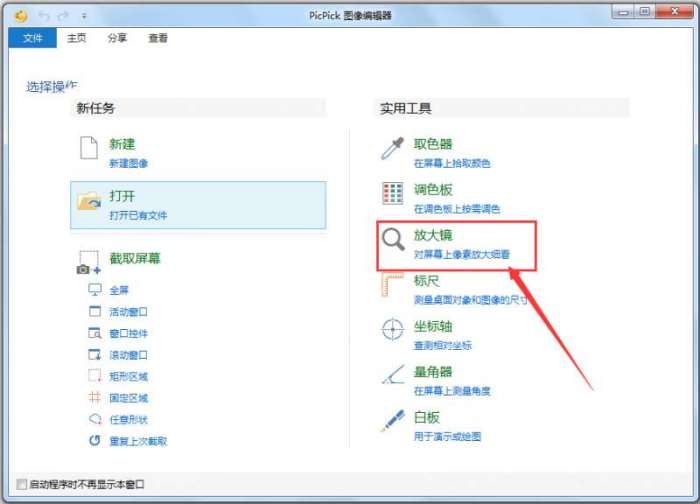Open the 白板 tool heading
This screenshot has height=504, width=700.
[x=426, y=417]
